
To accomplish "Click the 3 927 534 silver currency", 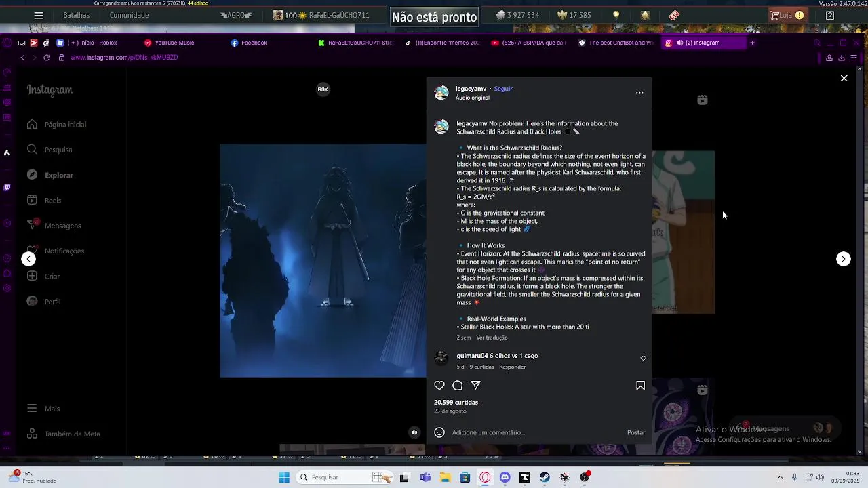I will 517,15.
